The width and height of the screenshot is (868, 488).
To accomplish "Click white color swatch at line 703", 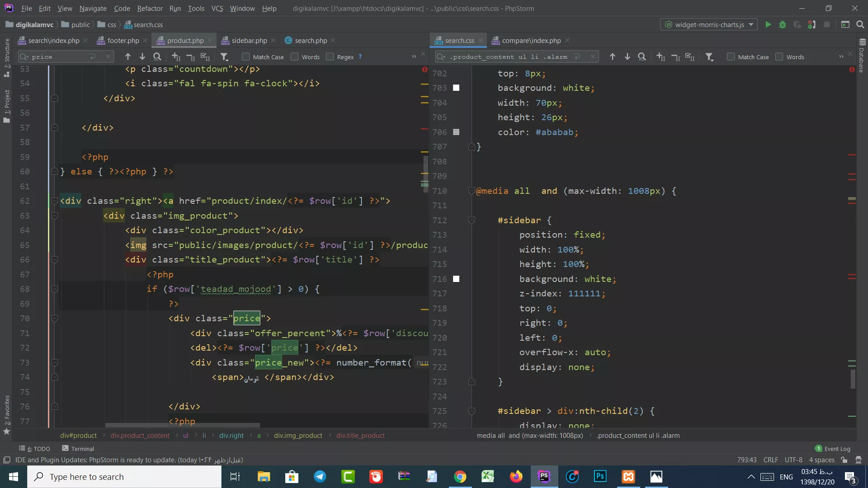I will tap(456, 88).
